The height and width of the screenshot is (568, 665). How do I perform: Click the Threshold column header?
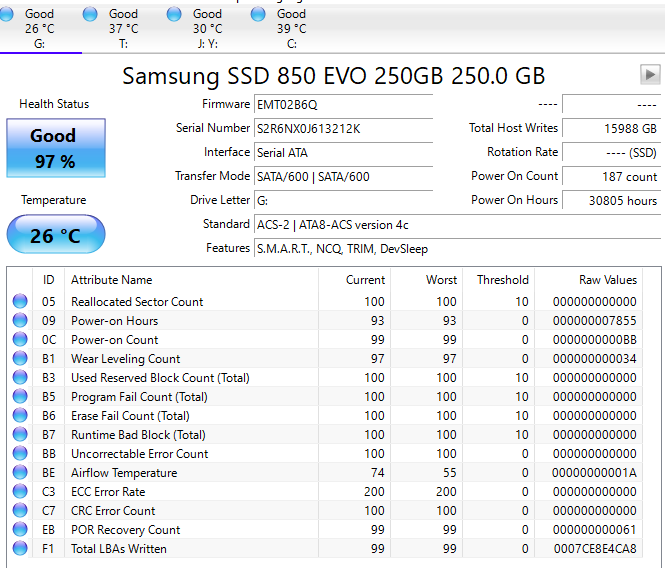[498, 280]
